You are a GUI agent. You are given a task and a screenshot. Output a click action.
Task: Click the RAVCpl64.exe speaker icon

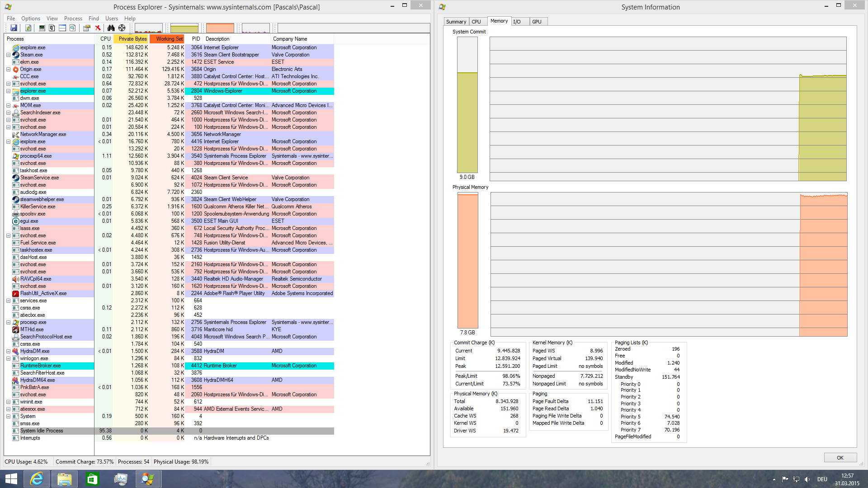(x=16, y=279)
